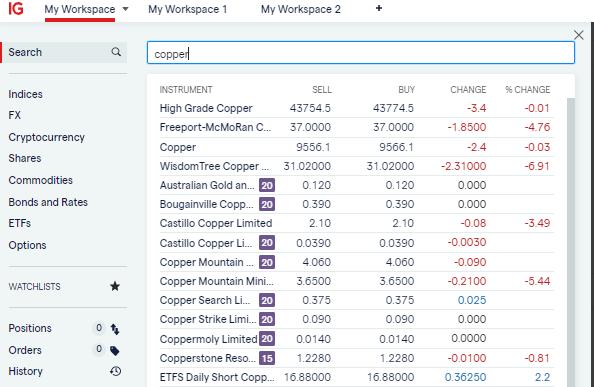Open the Bonds and Rates category
Viewport: 594px width, 387px height.
(x=48, y=202)
